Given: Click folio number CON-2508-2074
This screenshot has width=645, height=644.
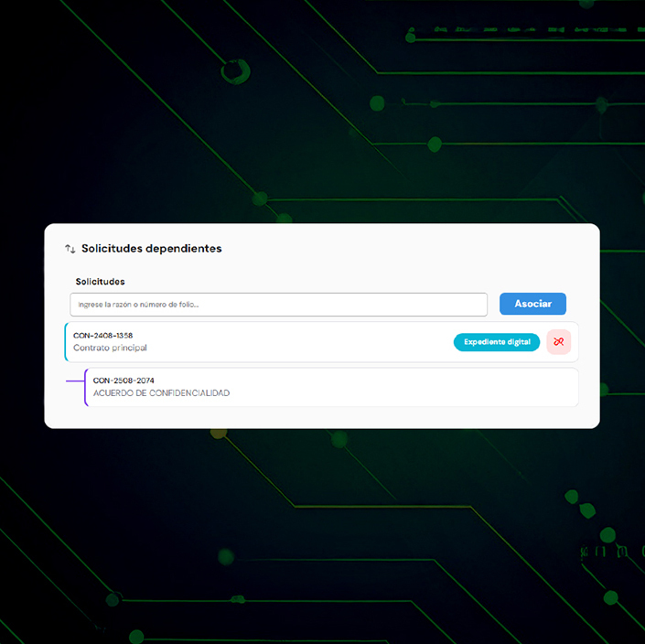Looking at the screenshot, I should click(123, 381).
